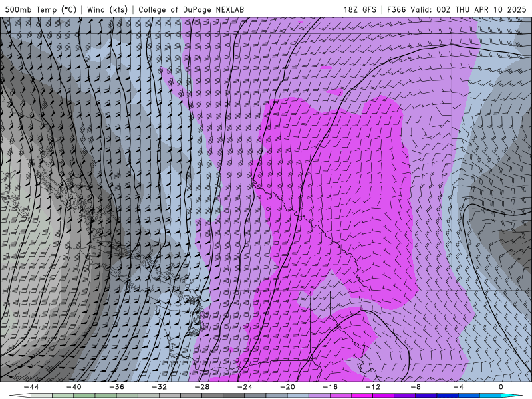Click the -36 temperature scale label

click(117, 387)
